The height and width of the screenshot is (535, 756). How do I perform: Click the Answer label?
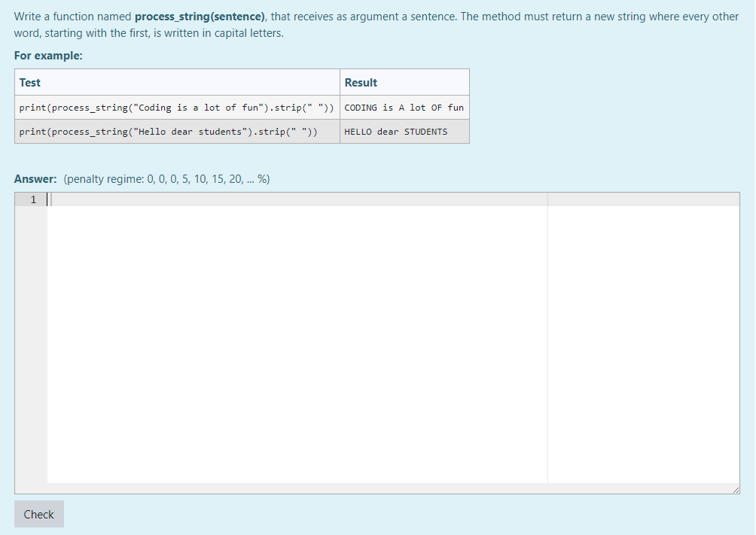click(32, 178)
